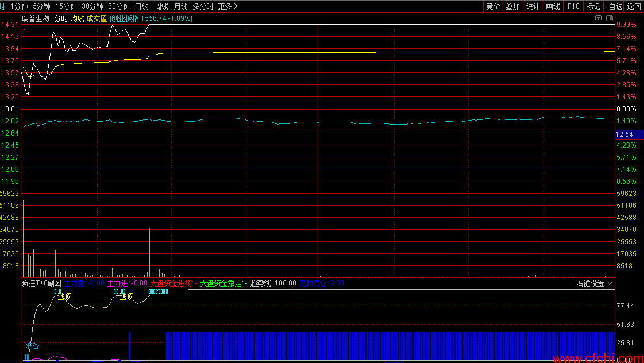The height and width of the screenshot is (363, 644).
Task: Open 右键设置 settings for the sub-chart
Action: [590, 284]
